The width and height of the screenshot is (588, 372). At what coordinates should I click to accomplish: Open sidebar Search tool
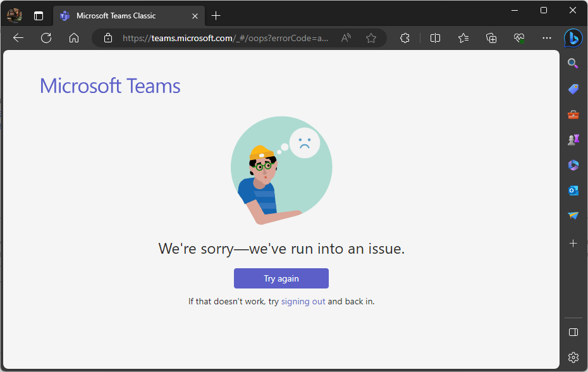click(573, 63)
